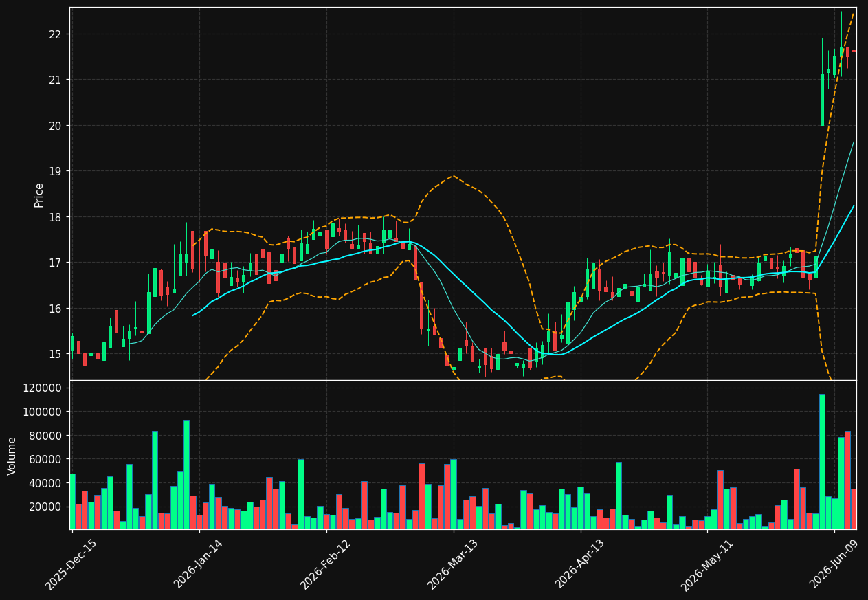This screenshot has height=600, width=868.
Task: Click the date label 2026-May-11
Action: click(x=706, y=564)
